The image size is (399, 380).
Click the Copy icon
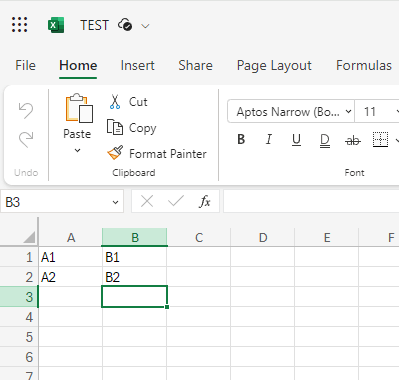coord(115,127)
